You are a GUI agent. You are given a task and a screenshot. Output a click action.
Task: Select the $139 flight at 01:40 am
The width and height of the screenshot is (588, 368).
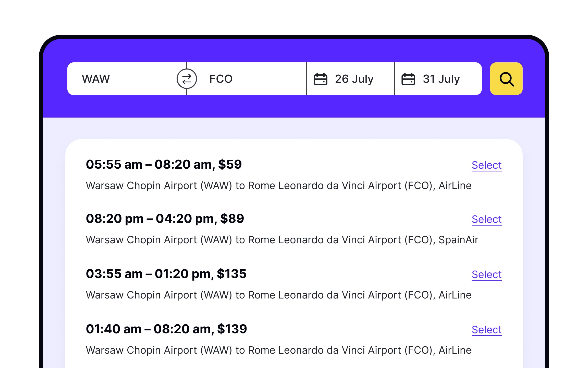click(x=486, y=330)
